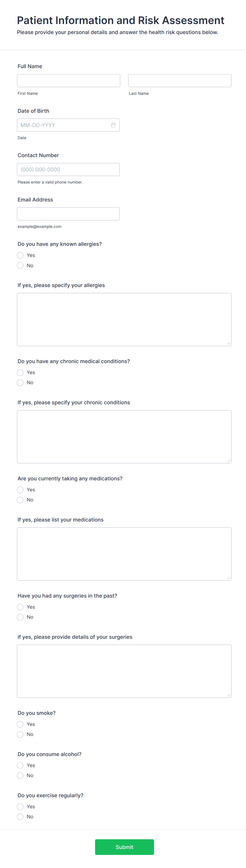Select No for Do you smoke
This screenshot has width=246, height=868.
click(20, 734)
